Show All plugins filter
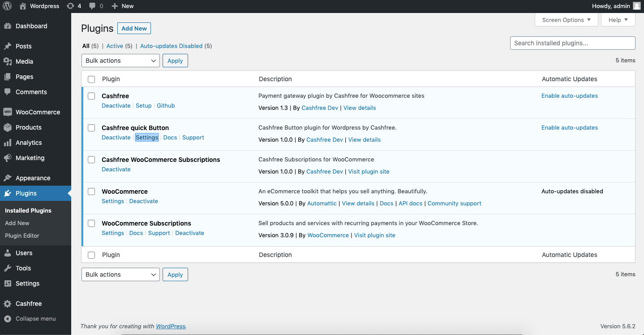The image size is (644, 335). point(86,46)
